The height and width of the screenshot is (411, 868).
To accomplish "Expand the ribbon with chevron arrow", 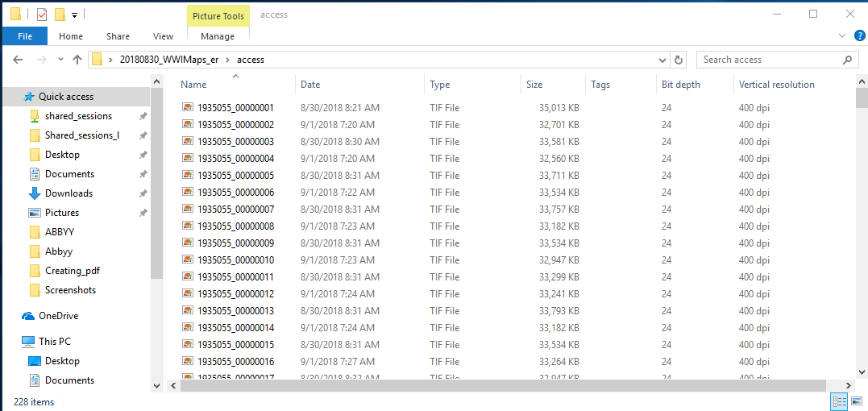I will point(842,35).
